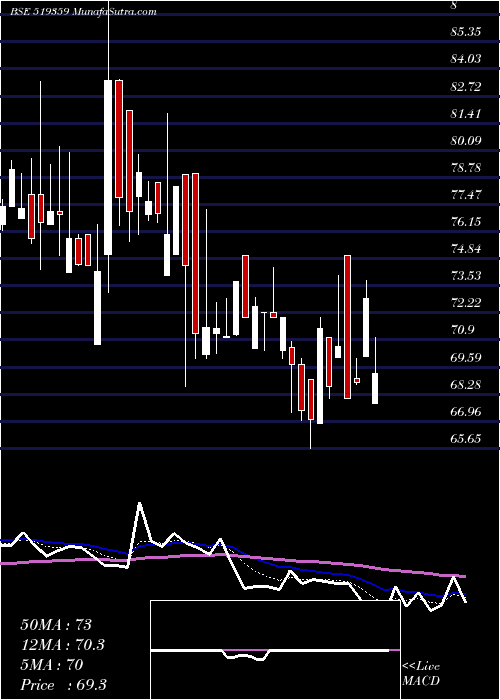
Task: Click the 5MA : 70 reading
Action: coord(51,665)
